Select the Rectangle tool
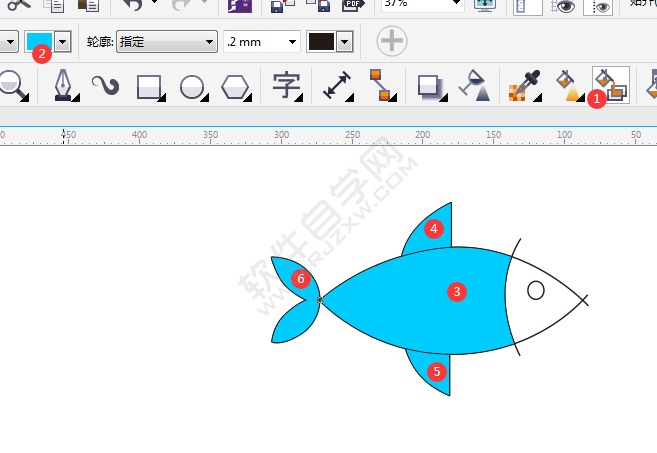657x453 pixels. pos(148,86)
